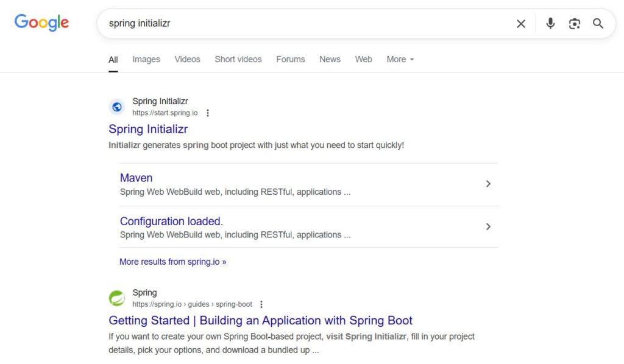The height and width of the screenshot is (364, 624).
Task: Open the Spring Initializr result title
Action: (148, 129)
